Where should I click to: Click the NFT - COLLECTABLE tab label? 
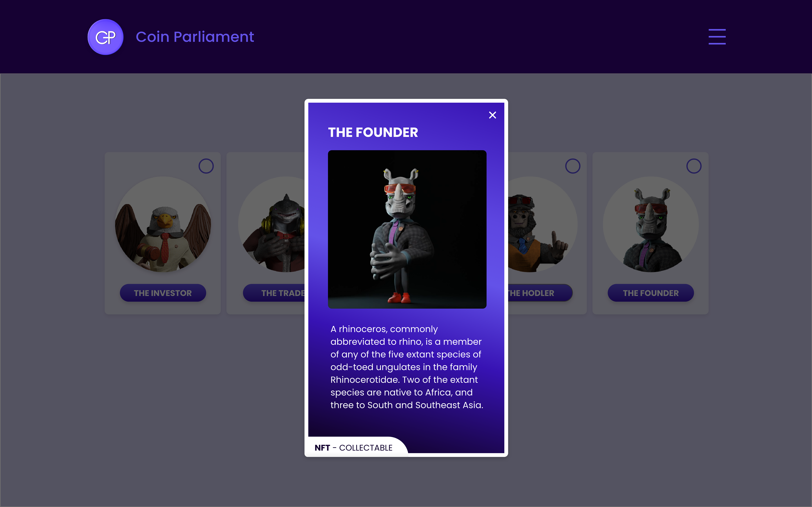353,448
